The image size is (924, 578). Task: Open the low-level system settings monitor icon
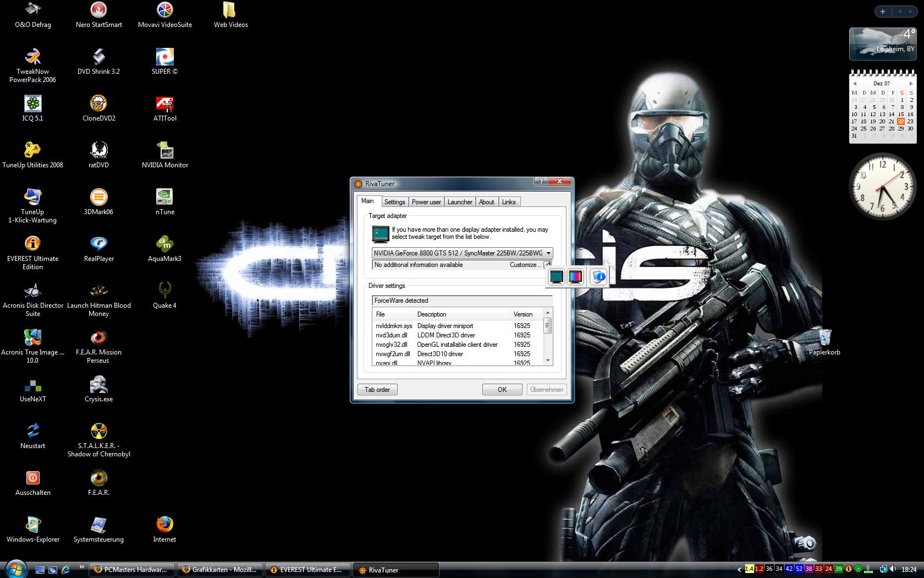(557, 277)
